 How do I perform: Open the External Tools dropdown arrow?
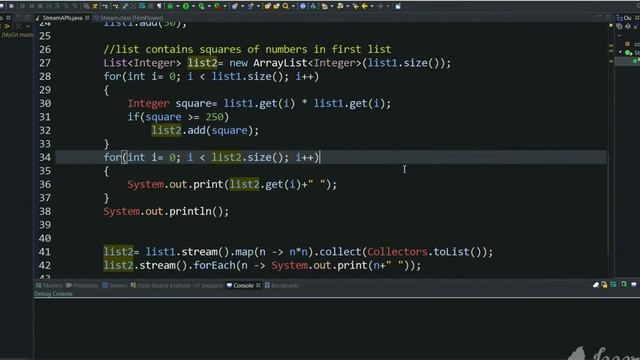[x=224, y=6]
